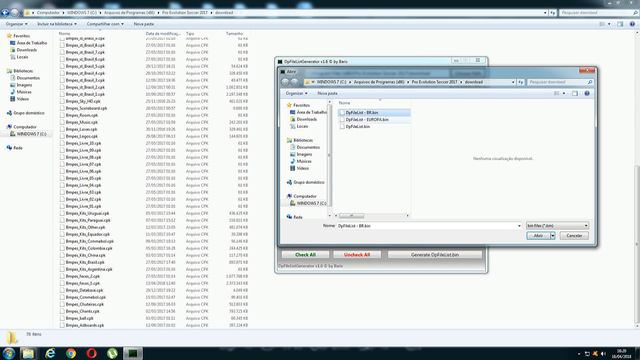The width and height of the screenshot is (640, 360).
Task: Change Explorer view mode icon
Action: pos(602,24)
